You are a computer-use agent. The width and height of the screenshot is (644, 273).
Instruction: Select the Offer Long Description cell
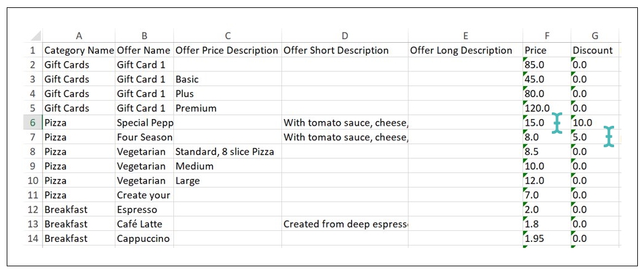coord(461,51)
